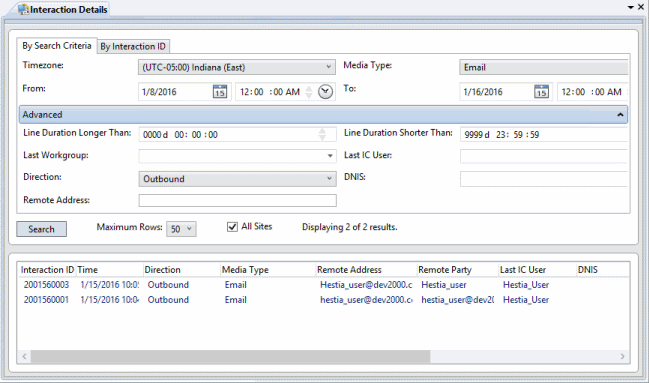Click the scrollbar right arrow
Viewport: 649px width, 383px height.
pyautogui.click(x=623, y=357)
